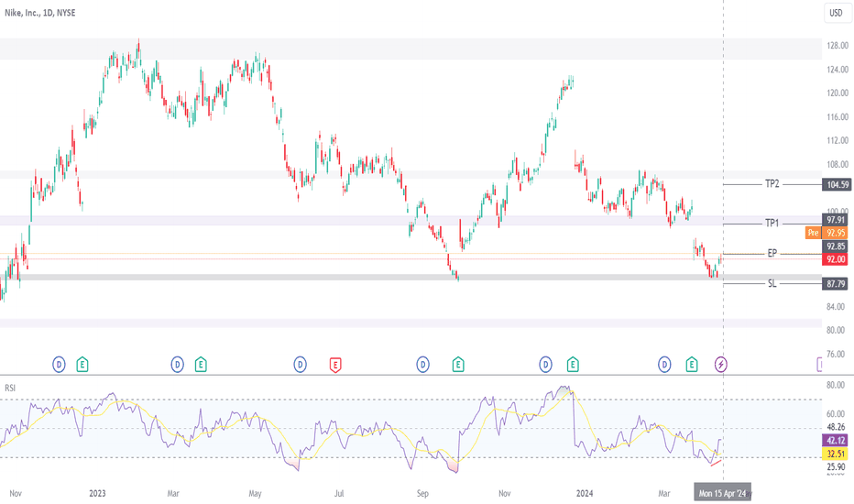This screenshot has height=504, width=854.
Task: Open the last green earnings marker
Action: (691, 364)
